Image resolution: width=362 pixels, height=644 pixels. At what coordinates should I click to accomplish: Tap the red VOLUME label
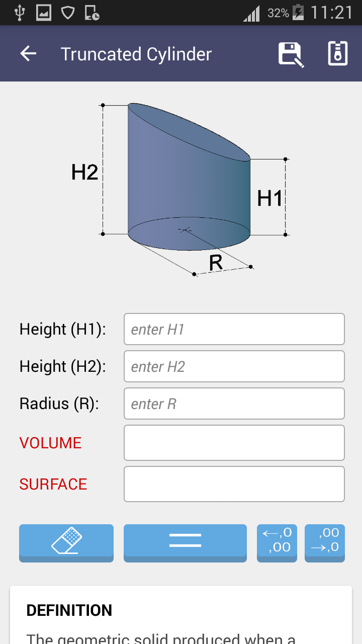pos(50,443)
